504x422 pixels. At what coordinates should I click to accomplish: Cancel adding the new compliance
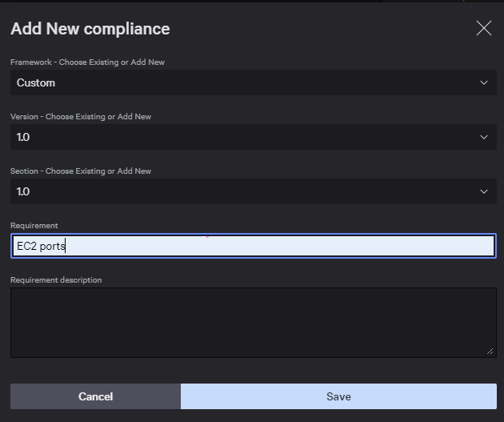tap(95, 396)
